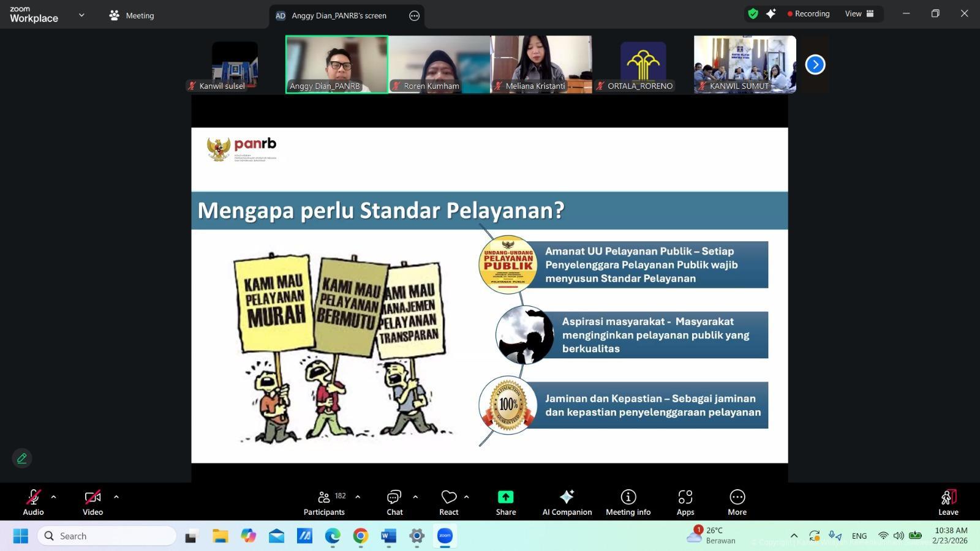This screenshot has height=551, width=980.
Task: Open AI Companion
Action: click(566, 501)
